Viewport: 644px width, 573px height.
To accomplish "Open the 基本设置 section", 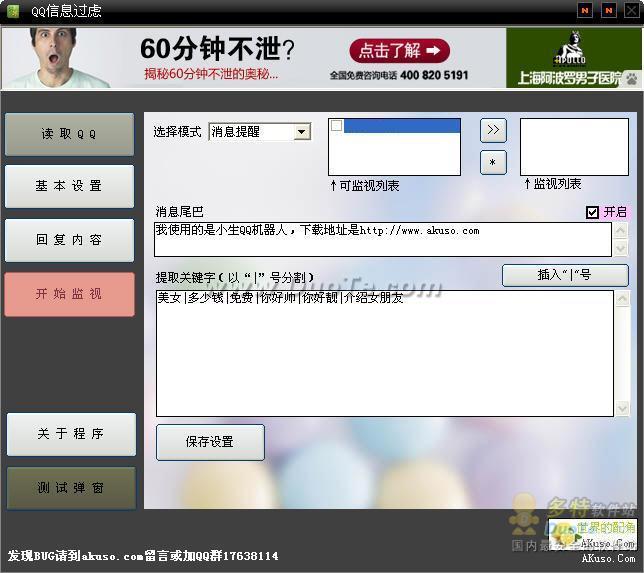I will (x=69, y=186).
